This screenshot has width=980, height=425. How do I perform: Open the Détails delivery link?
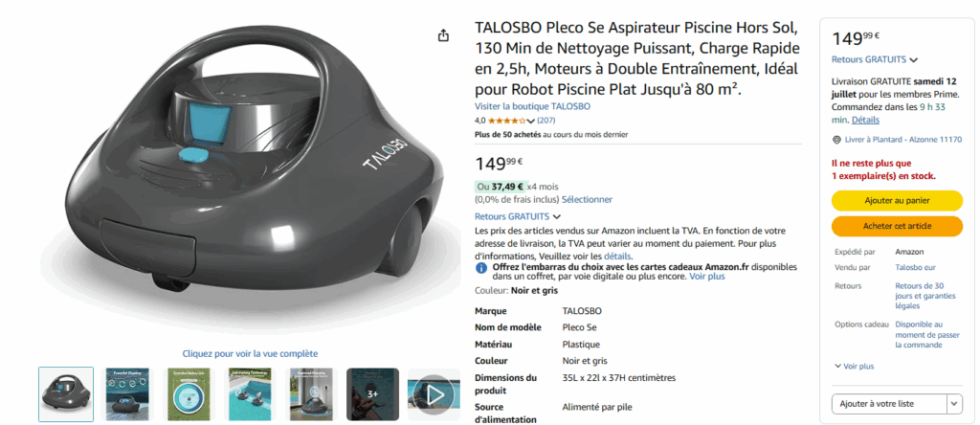click(x=865, y=120)
